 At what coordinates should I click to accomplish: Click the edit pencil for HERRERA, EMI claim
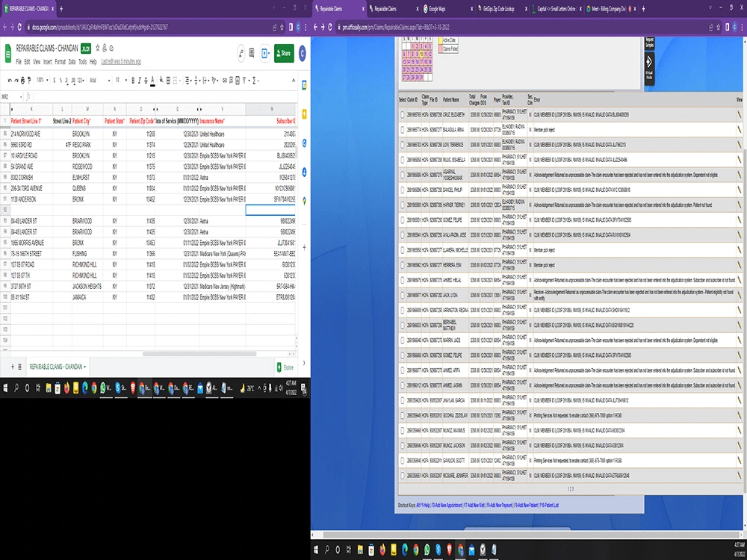[x=740, y=265]
